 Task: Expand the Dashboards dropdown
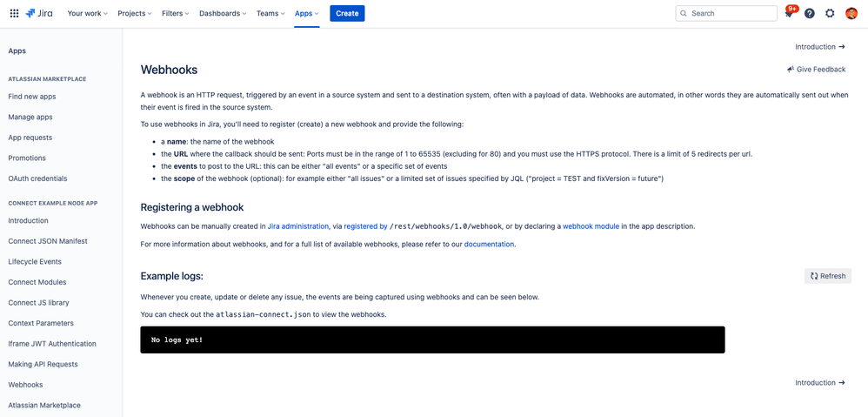point(224,13)
